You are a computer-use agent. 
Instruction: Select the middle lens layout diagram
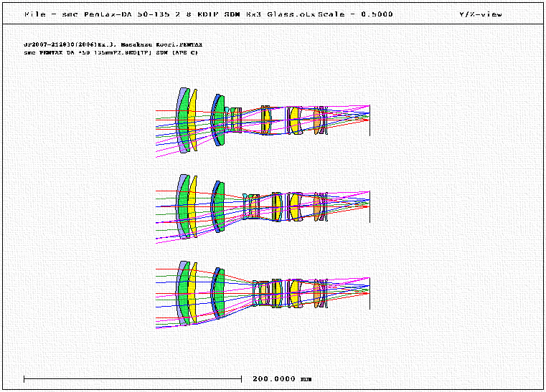(263, 208)
